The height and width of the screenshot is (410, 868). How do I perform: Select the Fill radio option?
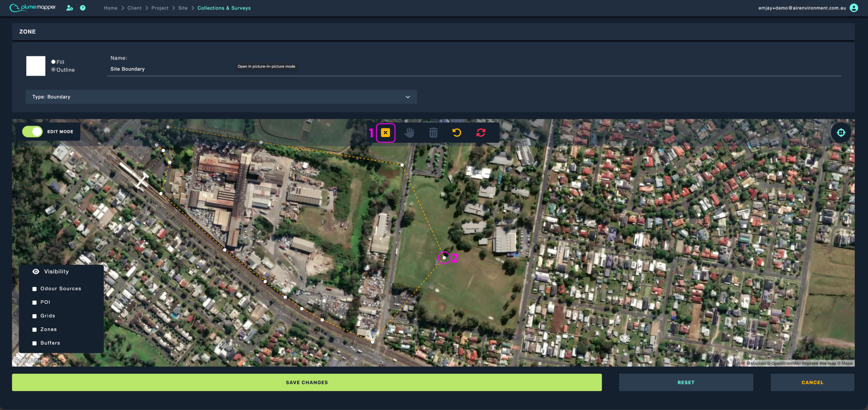tap(54, 62)
